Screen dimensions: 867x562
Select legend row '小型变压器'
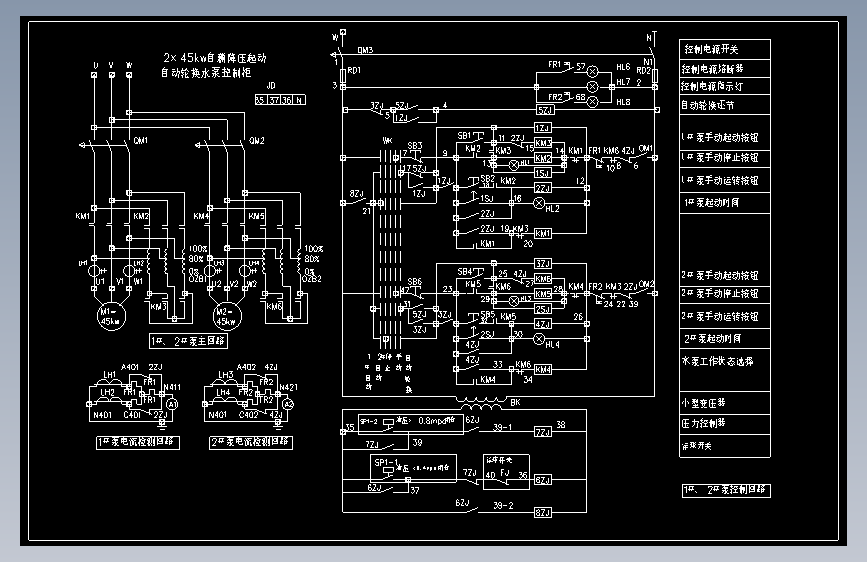[x=725, y=403]
